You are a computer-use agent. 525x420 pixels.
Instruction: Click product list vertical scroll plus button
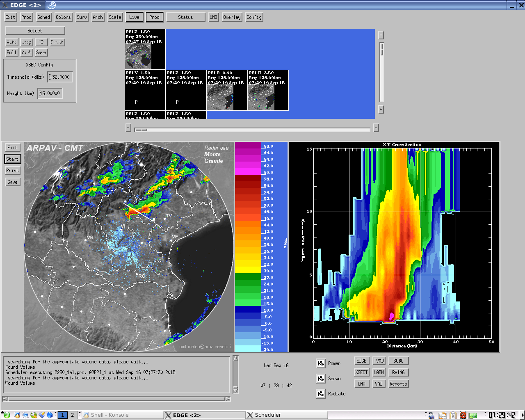(x=381, y=110)
